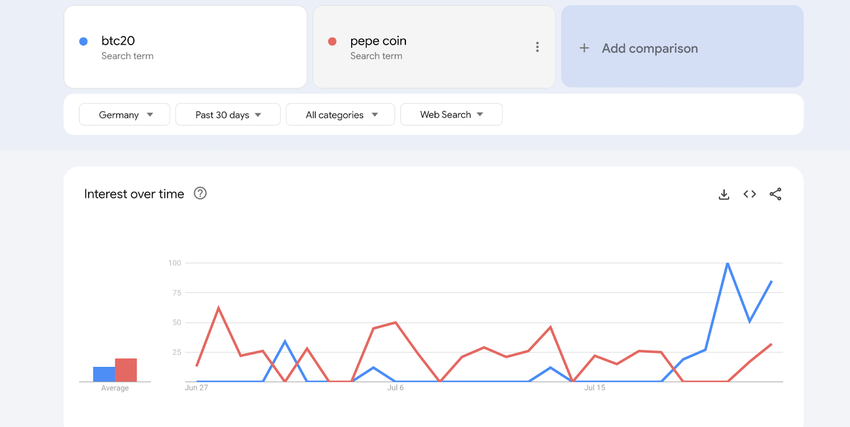This screenshot has height=427, width=850.
Task: Click the blue btc20 average bar
Action: [x=104, y=374]
